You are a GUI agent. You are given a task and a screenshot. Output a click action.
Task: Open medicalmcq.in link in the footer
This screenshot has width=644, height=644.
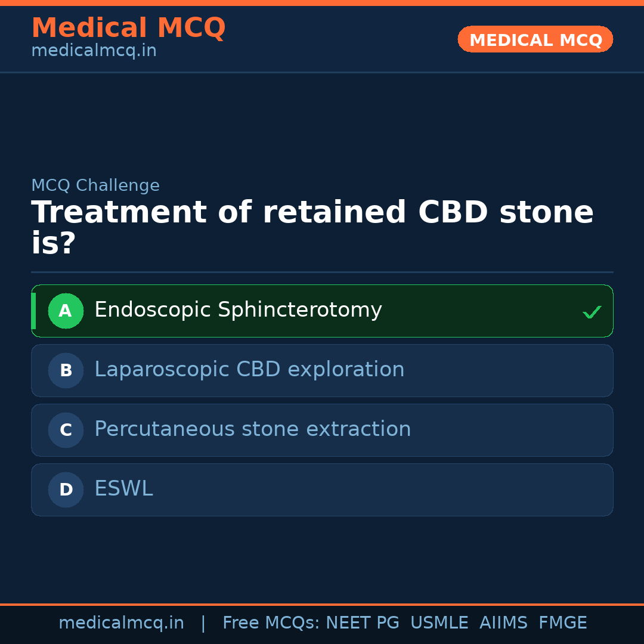point(121,623)
